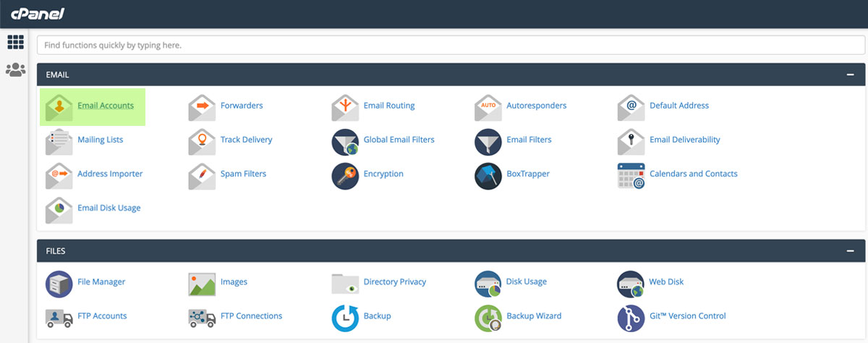Open the Encryption link
The image size is (868, 343).
[x=383, y=174]
